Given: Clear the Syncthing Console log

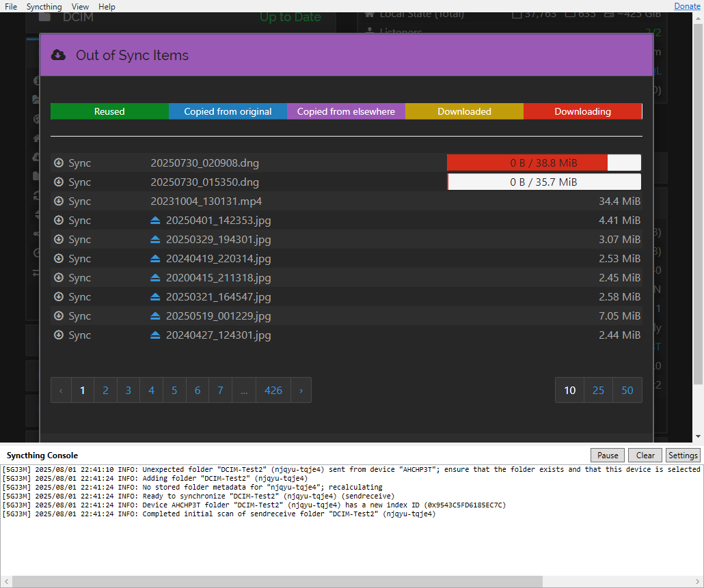Looking at the screenshot, I should tap(645, 456).
